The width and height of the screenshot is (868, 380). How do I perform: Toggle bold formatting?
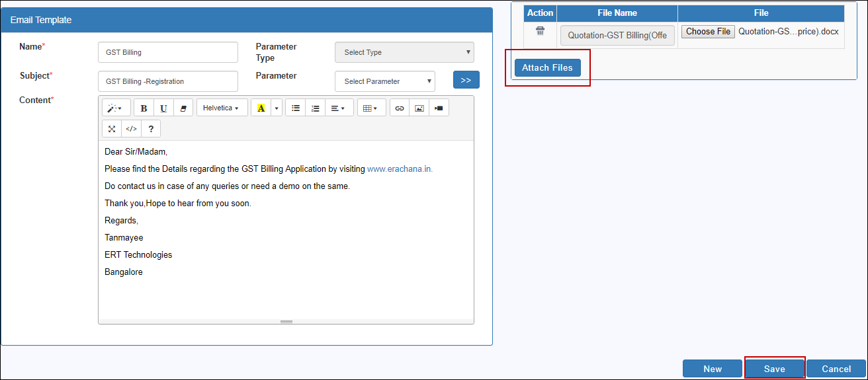tap(144, 108)
